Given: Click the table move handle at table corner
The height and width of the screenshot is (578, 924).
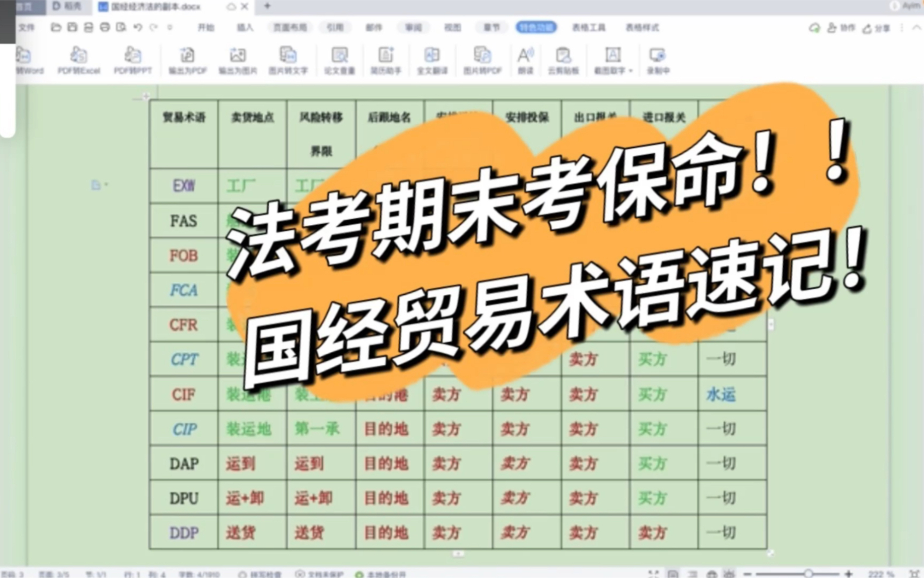Looking at the screenshot, I should 146,96.
